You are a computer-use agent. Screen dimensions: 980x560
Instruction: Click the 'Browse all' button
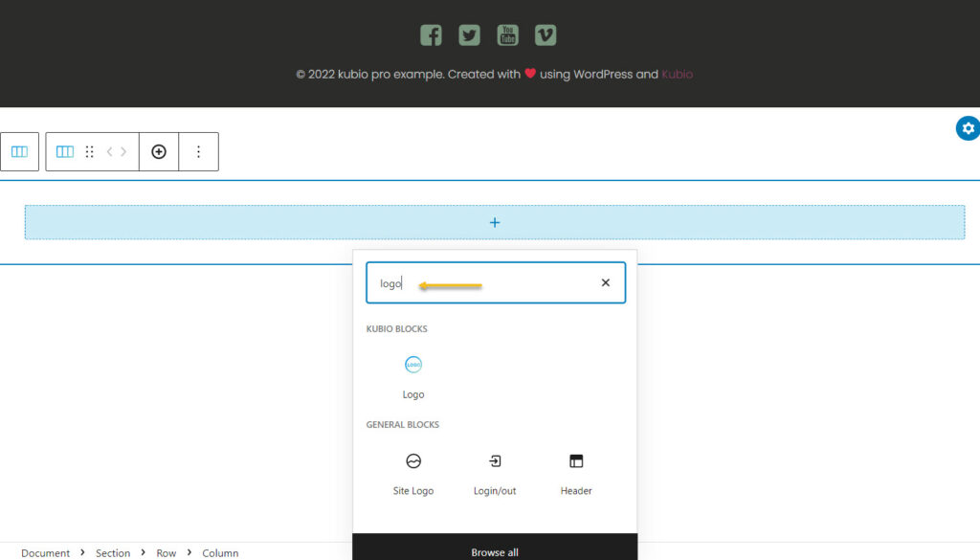pyautogui.click(x=495, y=550)
